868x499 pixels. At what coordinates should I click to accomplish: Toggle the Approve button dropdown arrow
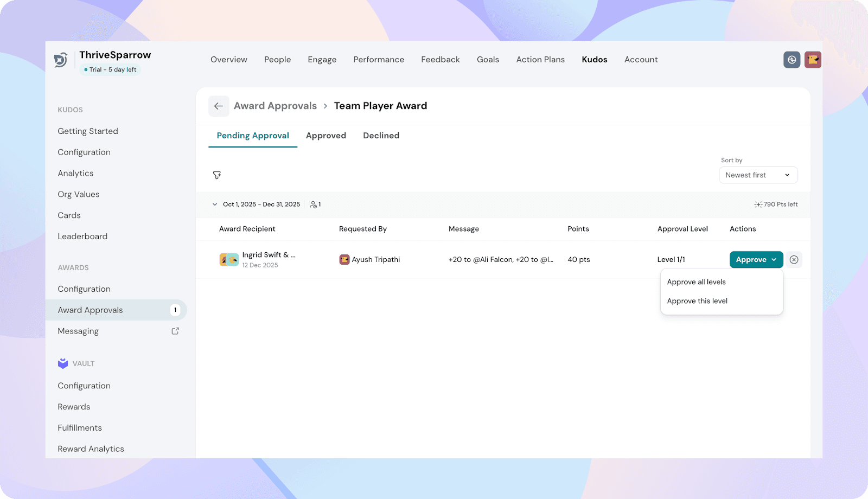pos(774,260)
